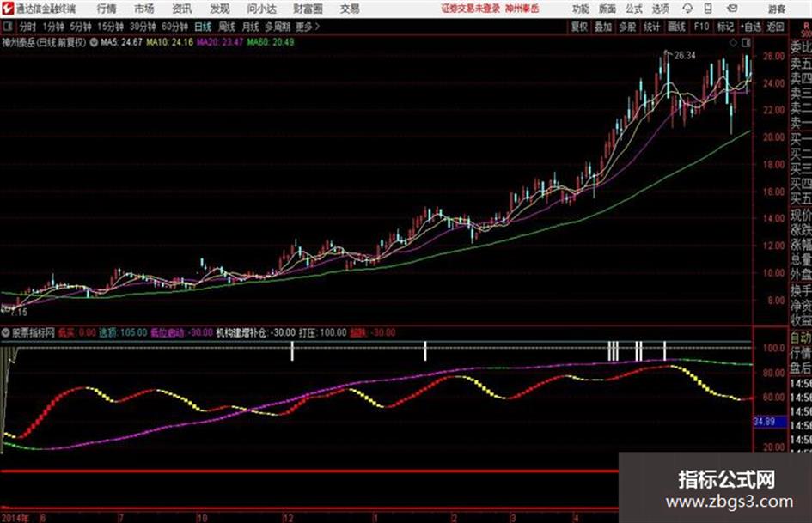Viewport: 812px width, 523px height.
Task: Switch to the 15分钟 period tab
Action: [110, 27]
